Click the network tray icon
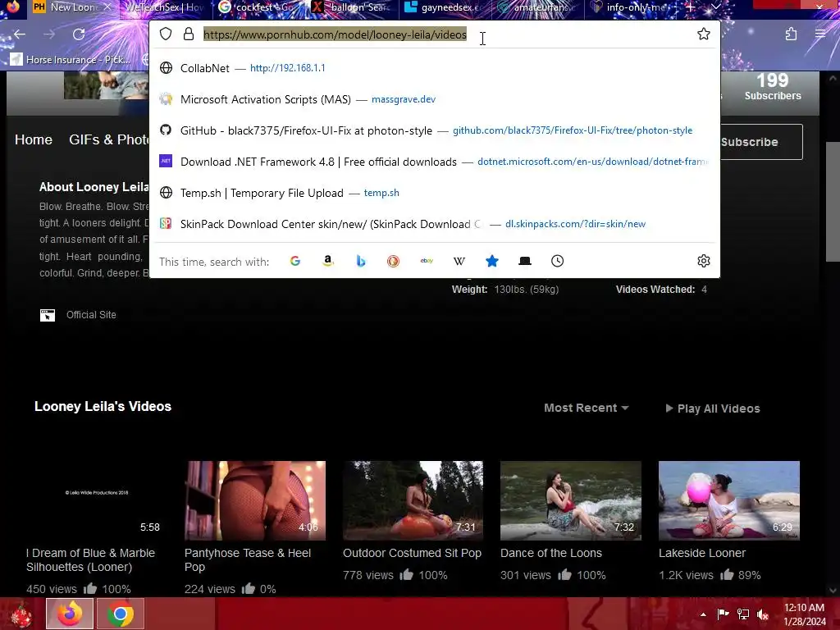The image size is (840, 630). click(743, 614)
